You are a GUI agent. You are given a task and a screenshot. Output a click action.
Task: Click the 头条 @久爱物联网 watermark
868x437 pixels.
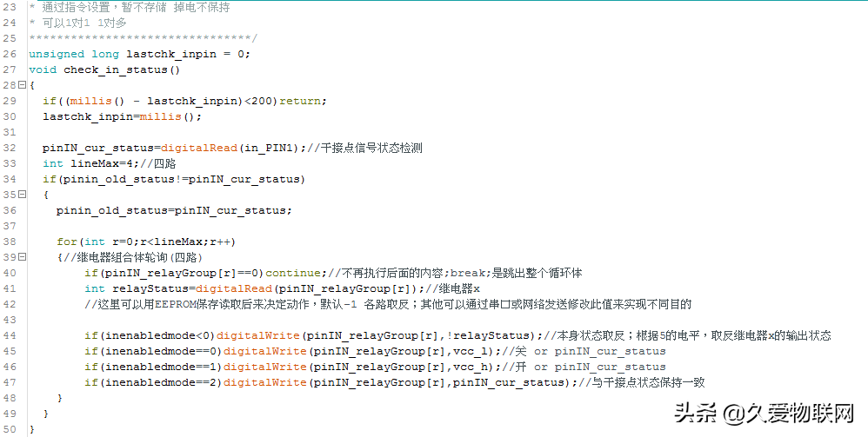click(x=765, y=414)
